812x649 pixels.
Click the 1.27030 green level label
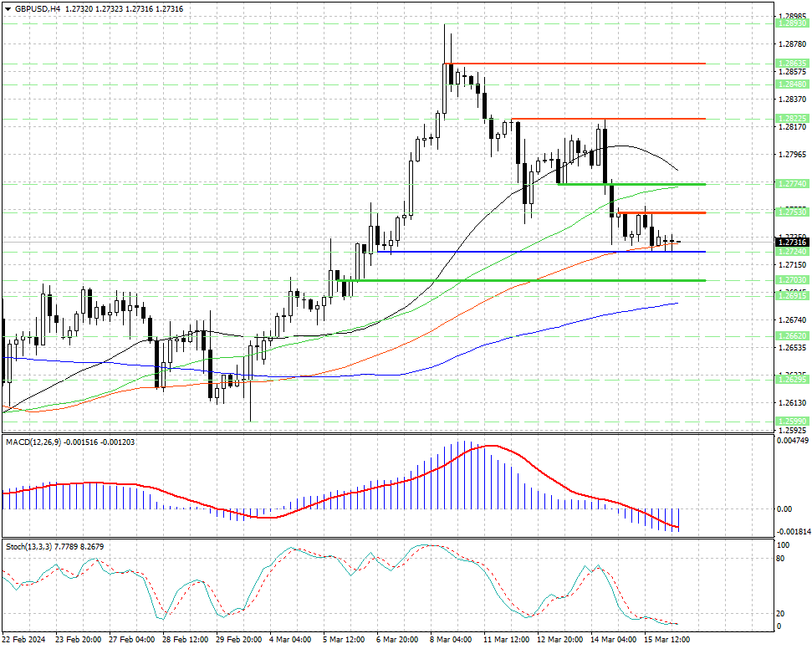792,279
